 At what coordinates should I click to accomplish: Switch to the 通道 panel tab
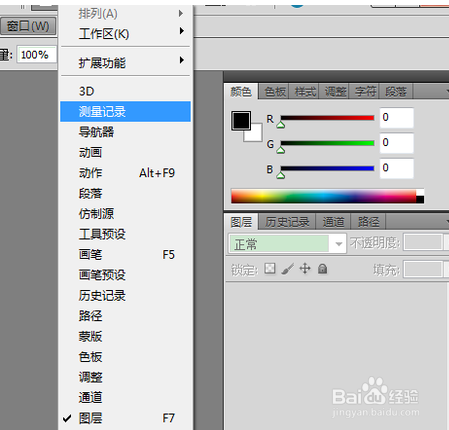(x=333, y=222)
